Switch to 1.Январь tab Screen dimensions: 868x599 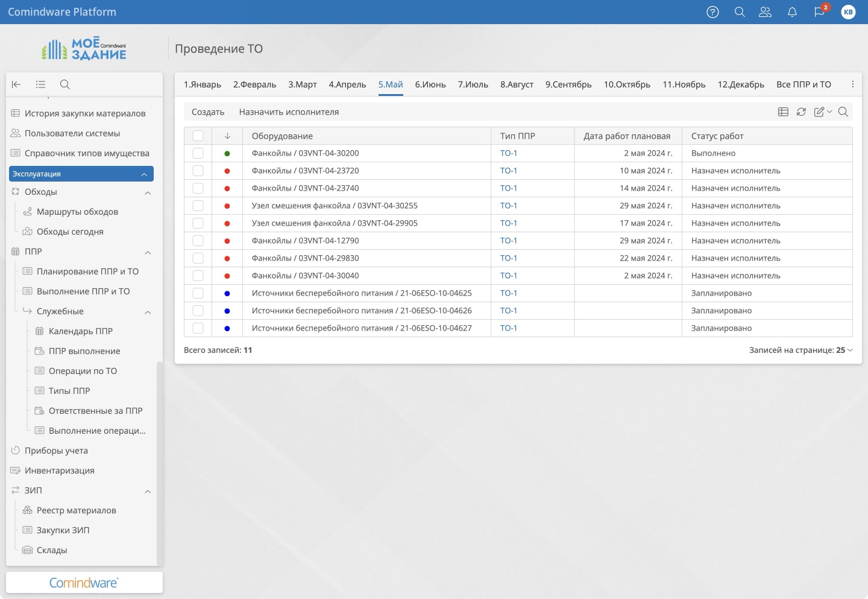tap(203, 84)
